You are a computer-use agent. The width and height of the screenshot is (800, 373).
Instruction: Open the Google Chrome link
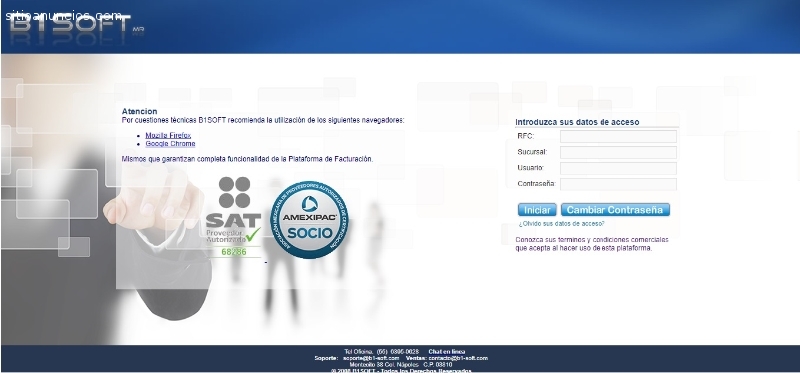coord(170,144)
